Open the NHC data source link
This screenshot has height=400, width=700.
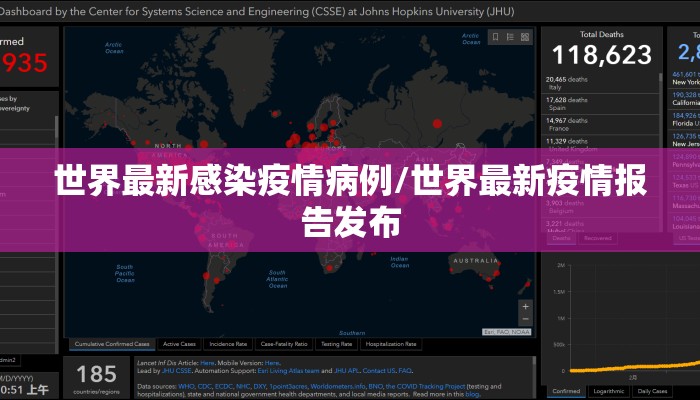243,387
